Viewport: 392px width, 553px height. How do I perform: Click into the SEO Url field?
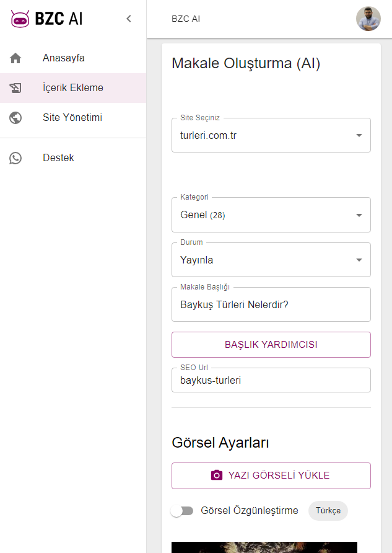tap(271, 380)
